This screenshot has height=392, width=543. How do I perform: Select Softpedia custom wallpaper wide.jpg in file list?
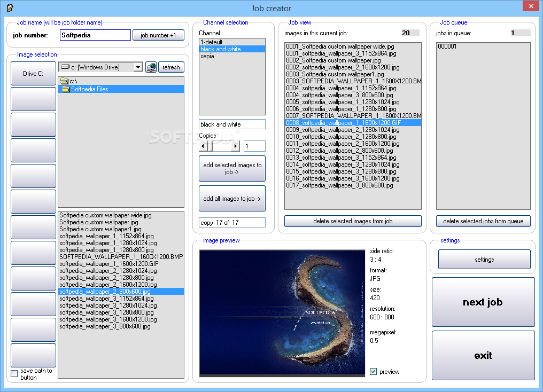[121, 215]
